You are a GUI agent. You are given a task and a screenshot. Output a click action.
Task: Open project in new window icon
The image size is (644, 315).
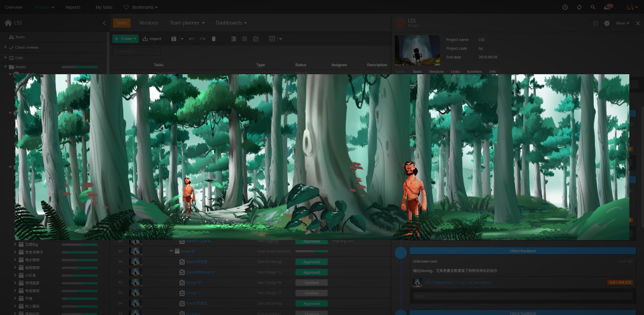[596, 23]
